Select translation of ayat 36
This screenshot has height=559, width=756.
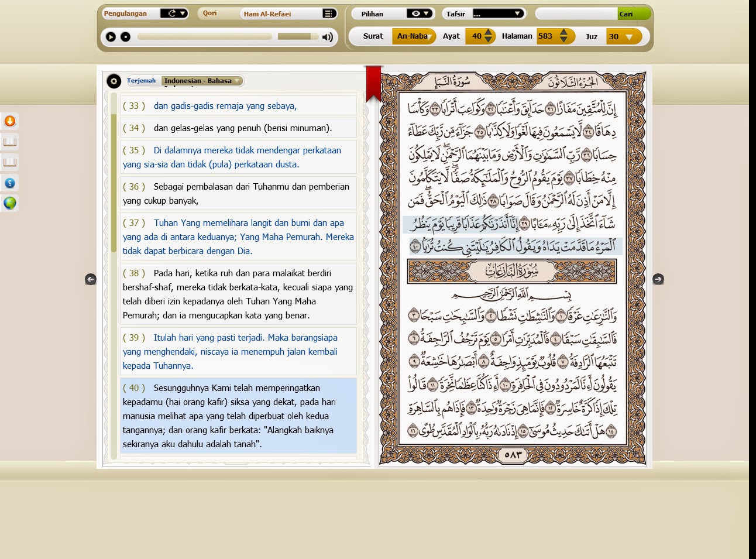[238, 193]
